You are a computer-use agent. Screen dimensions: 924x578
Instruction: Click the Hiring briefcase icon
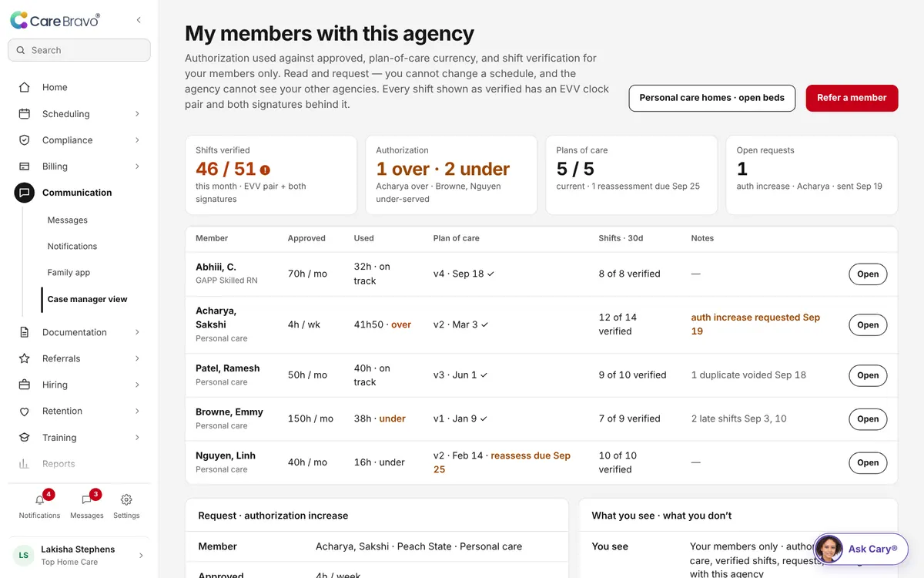click(25, 385)
